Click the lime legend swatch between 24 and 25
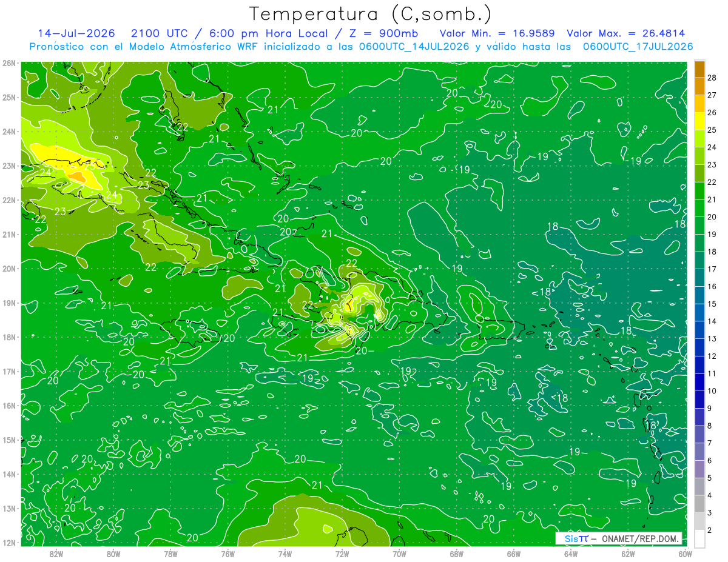The height and width of the screenshot is (562, 728). click(699, 138)
